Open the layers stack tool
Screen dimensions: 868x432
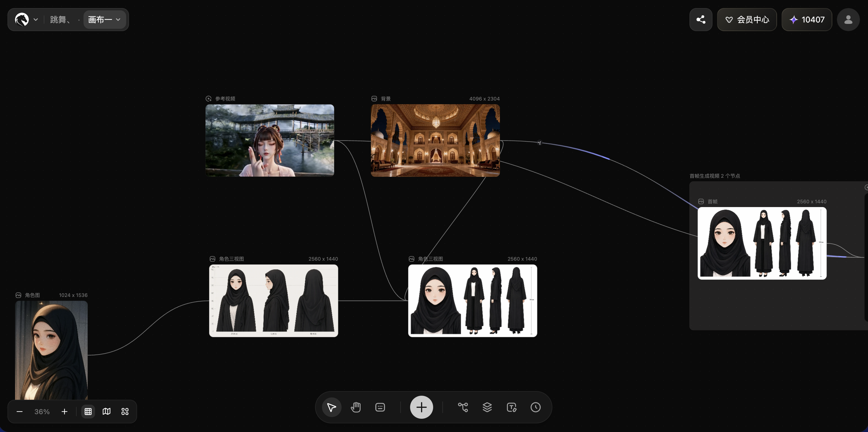pyautogui.click(x=487, y=407)
